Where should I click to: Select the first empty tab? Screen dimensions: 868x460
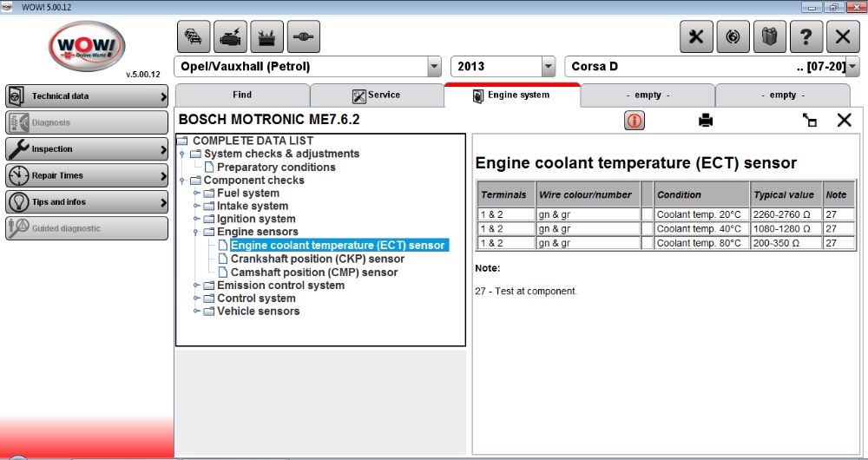(648, 95)
